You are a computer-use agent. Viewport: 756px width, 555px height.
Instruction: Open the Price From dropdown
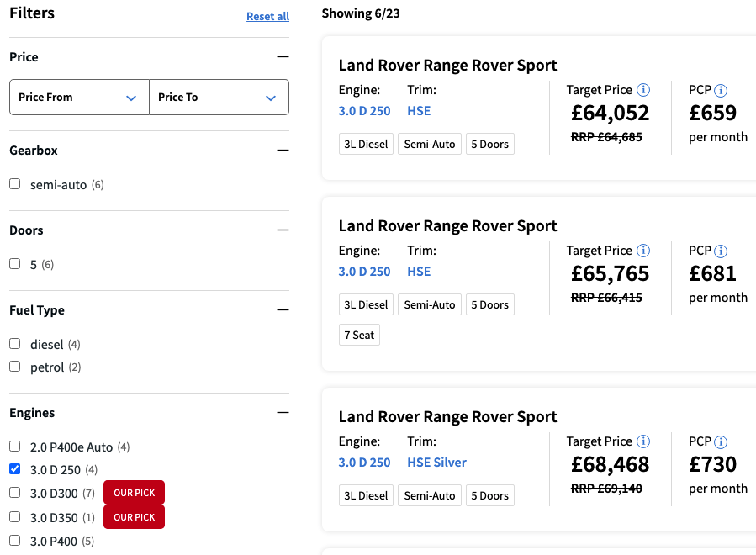[79, 98]
